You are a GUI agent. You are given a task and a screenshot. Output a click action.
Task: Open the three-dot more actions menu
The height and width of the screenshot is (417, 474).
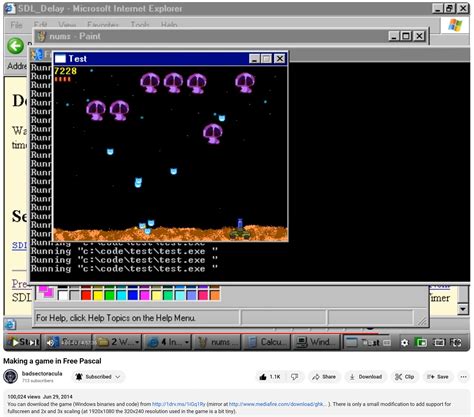464,377
